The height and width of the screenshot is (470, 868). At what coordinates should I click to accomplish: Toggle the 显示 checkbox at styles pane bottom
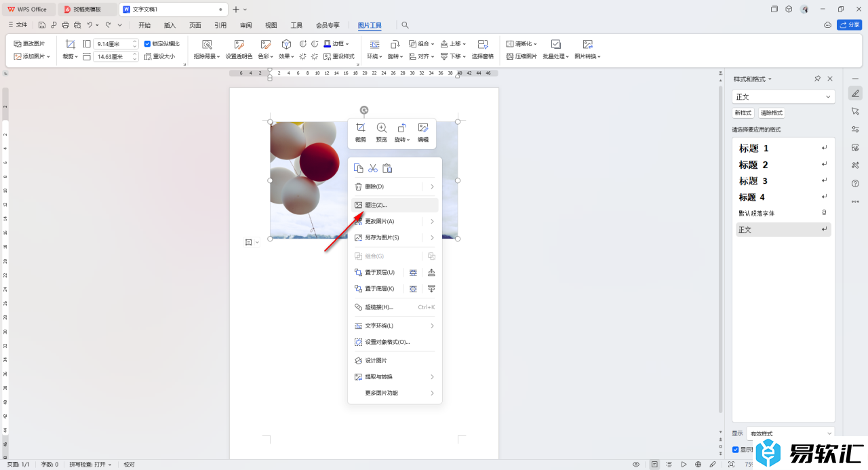pyautogui.click(x=736, y=449)
